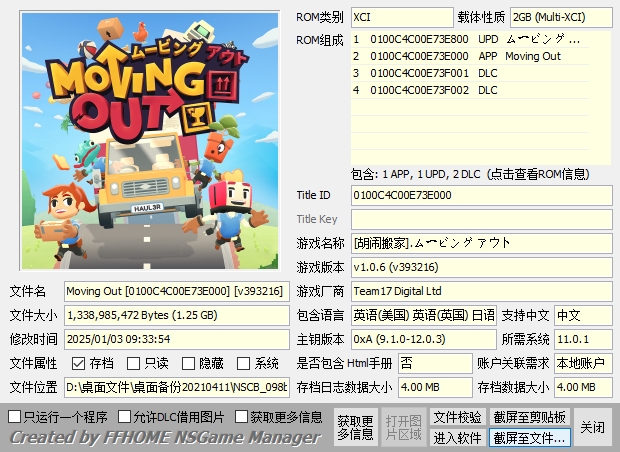620x452 pixels.
Task: Close the dialog with 关闭 button
Action: (x=592, y=427)
